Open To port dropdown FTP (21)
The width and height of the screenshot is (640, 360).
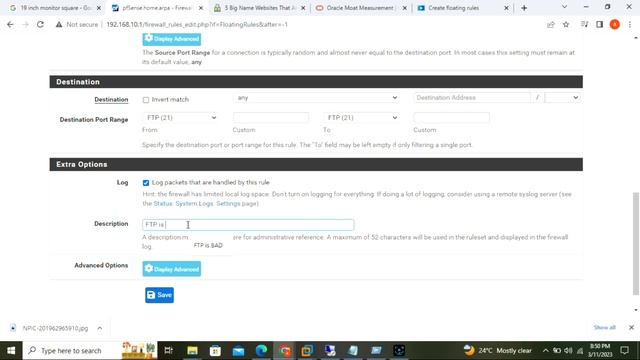(x=361, y=118)
